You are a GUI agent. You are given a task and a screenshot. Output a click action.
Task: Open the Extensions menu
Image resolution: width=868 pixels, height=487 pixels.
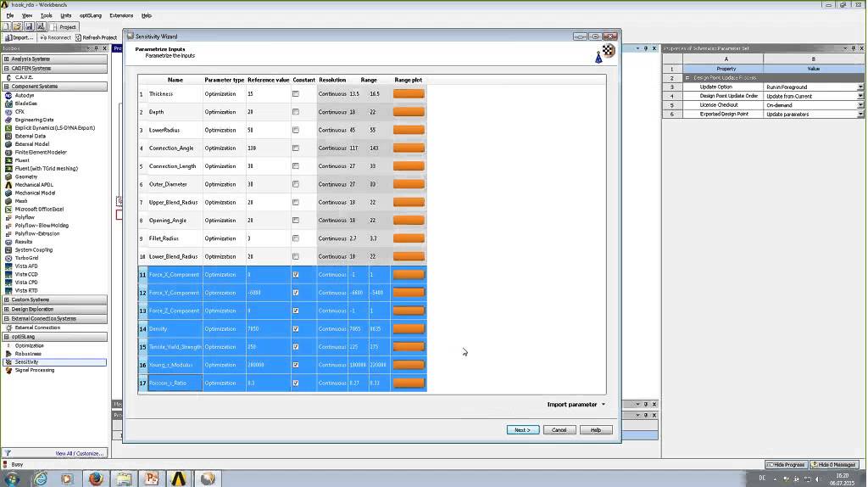click(x=121, y=15)
